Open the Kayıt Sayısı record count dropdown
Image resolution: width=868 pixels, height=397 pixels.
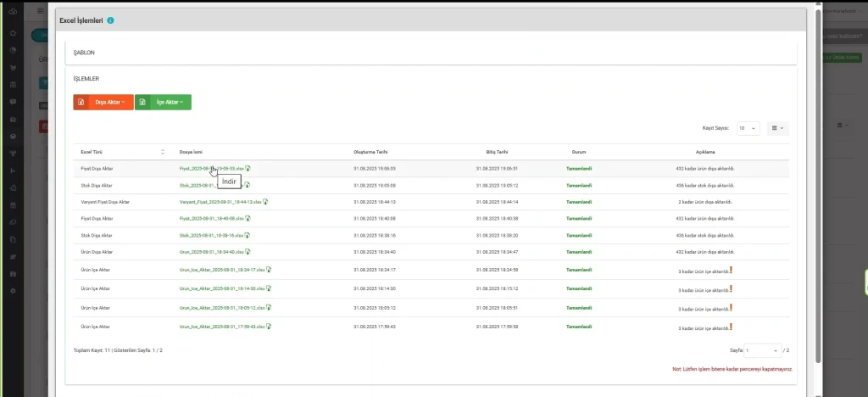pos(748,128)
